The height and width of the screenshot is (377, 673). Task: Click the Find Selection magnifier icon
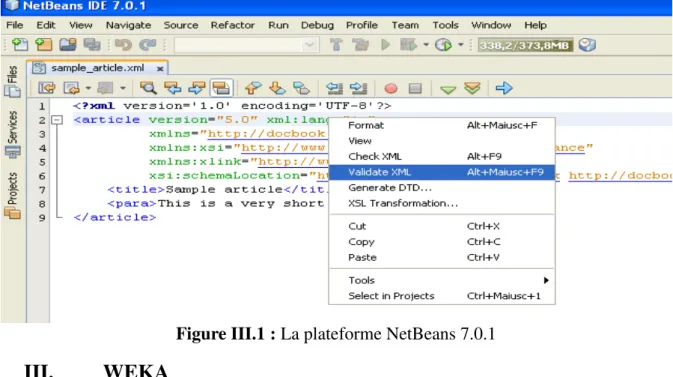tap(149, 88)
